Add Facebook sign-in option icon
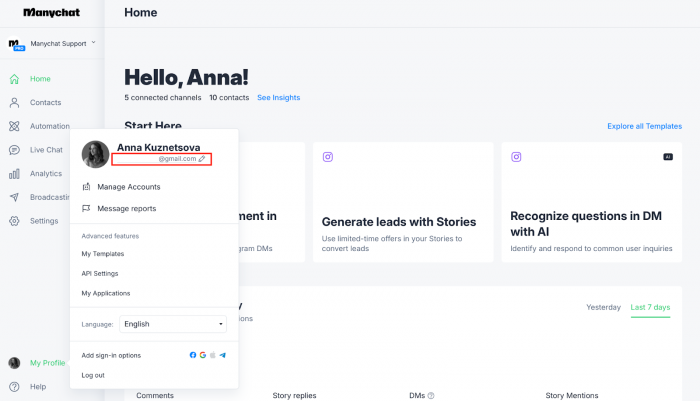The image size is (700, 401). [x=193, y=355]
